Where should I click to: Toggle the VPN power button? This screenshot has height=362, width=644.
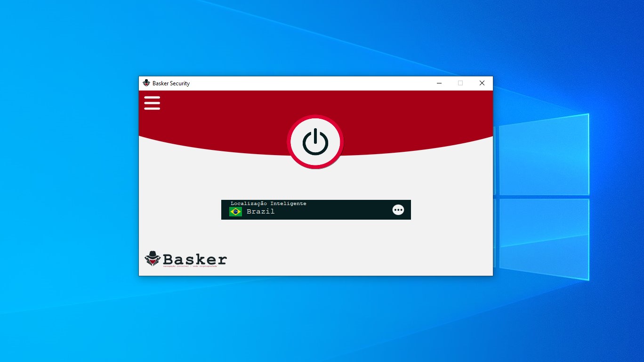[315, 142]
